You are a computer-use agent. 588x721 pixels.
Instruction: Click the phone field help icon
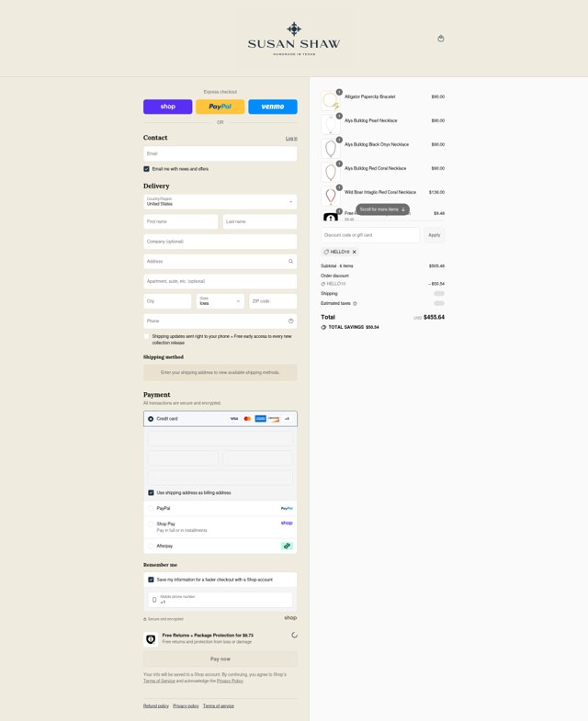click(290, 321)
